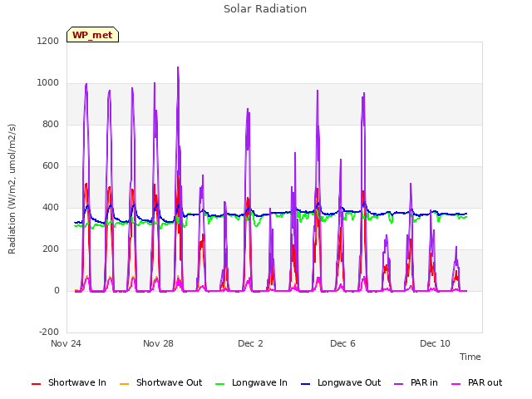Viewport: 532px width, 399px height.
Task: Click the green Longwave In legend swatch
Action: [219, 384]
